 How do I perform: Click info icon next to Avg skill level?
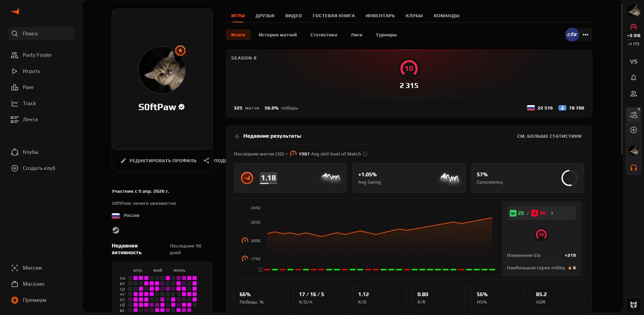pos(365,154)
